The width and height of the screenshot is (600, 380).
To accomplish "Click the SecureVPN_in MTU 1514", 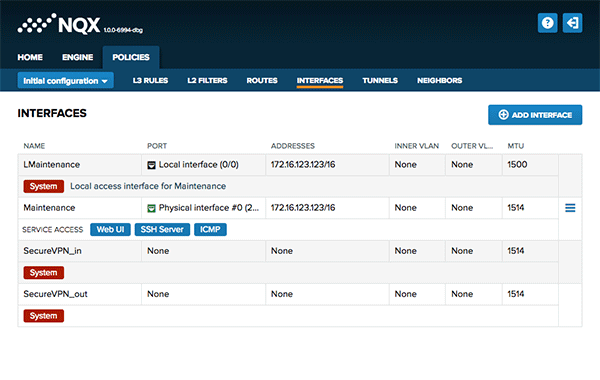I will click(516, 251).
